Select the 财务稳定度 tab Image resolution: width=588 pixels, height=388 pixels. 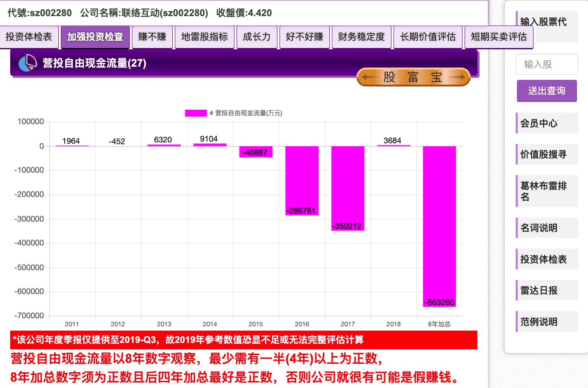click(362, 37)
